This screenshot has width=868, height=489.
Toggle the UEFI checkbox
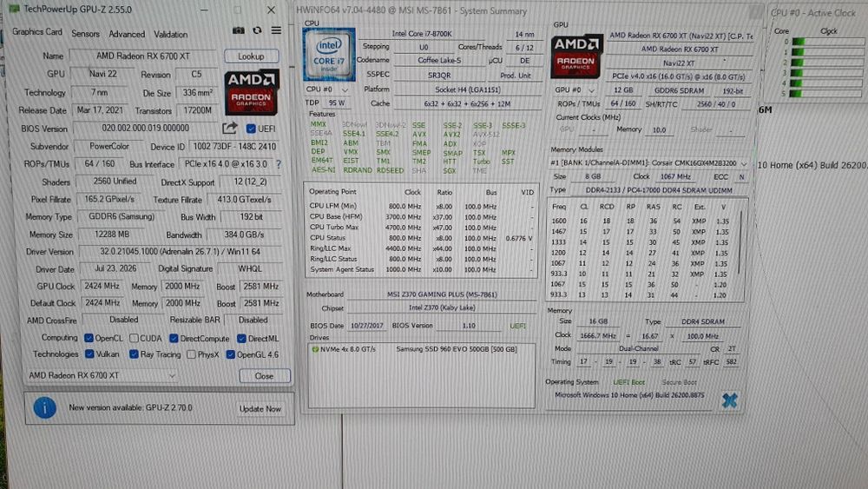click(251, 129)
